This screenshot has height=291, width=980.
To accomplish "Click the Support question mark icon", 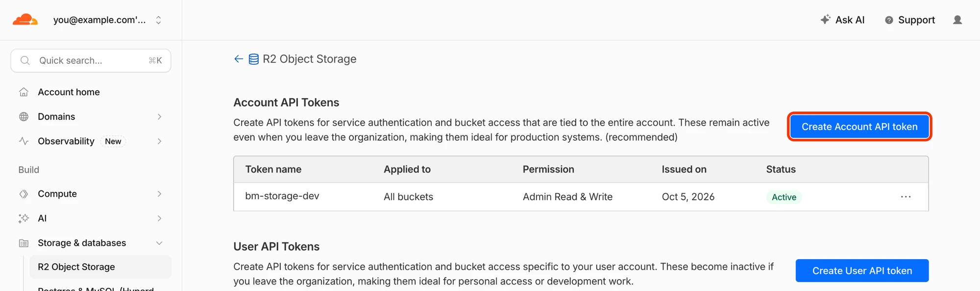I will point(889,20).
